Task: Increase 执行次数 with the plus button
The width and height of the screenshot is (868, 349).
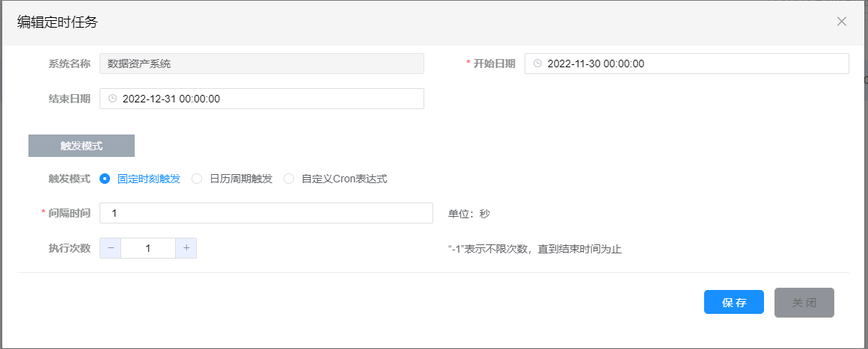Action: click(186, 248)
